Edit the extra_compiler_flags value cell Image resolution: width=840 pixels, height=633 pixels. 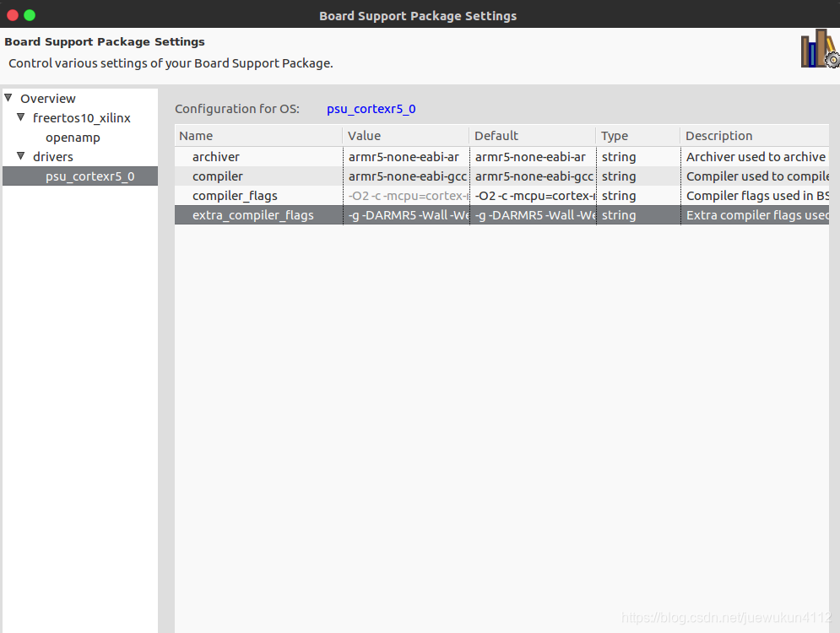tap(406, 215)
